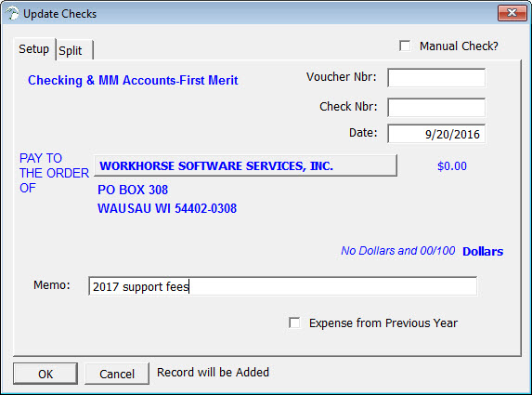
Task: Open the Workhorse Software Services payee button
Action: 245,165
